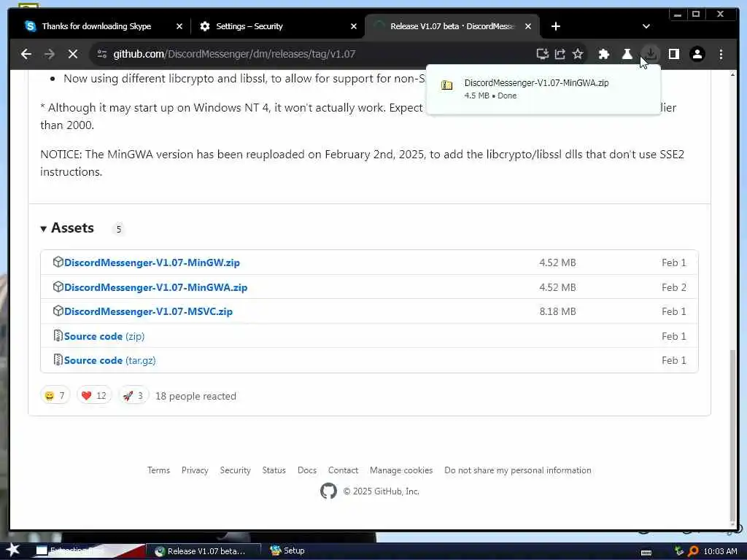Image resolution: width=747 pixels, height=560 pixels.
Task: Open the Start star button on taskbar
Action: (12, 550)
